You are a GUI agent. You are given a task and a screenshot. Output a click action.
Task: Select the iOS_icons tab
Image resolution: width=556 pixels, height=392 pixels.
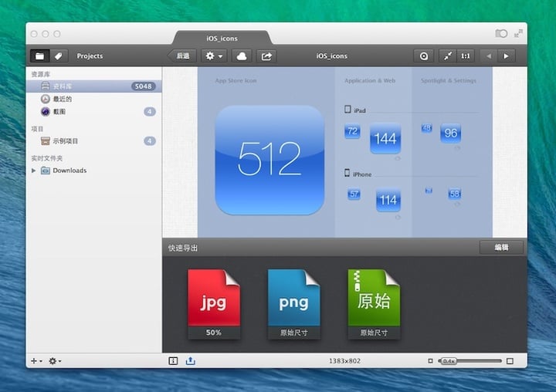pyautogui.click(x=222, y=38)
